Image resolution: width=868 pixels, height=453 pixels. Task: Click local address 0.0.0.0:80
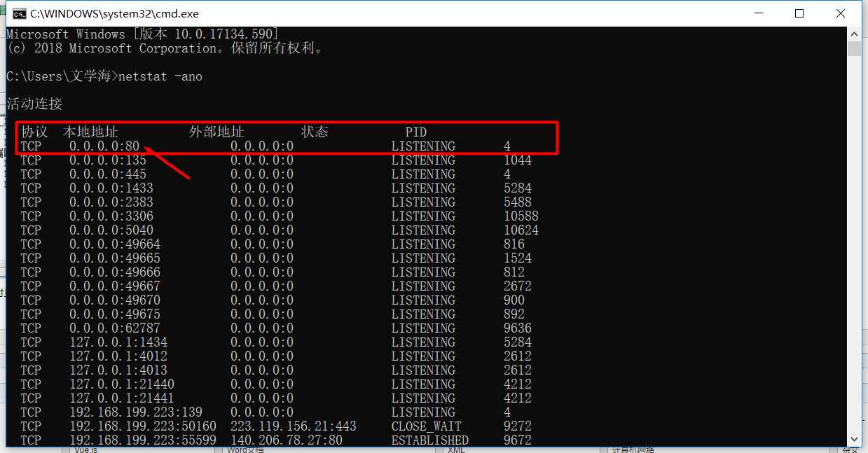(x=104, y=146)
